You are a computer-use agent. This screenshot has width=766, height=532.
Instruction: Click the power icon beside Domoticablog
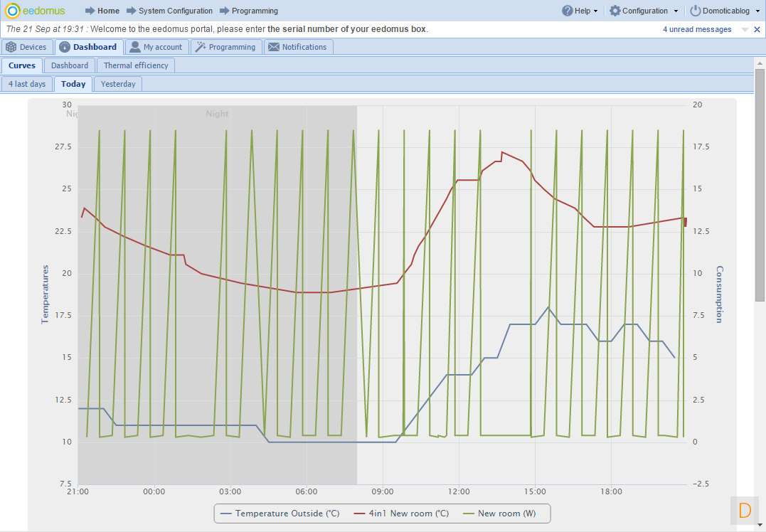pos(696,11)
